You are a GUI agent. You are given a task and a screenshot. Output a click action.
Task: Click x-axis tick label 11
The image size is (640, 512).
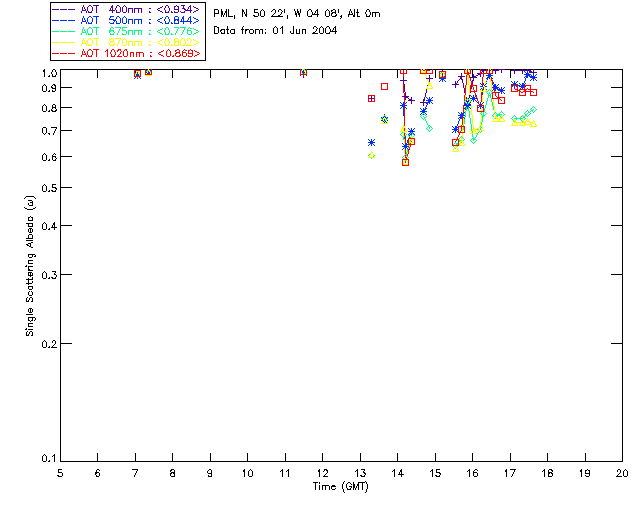click(x=285, y=473)
